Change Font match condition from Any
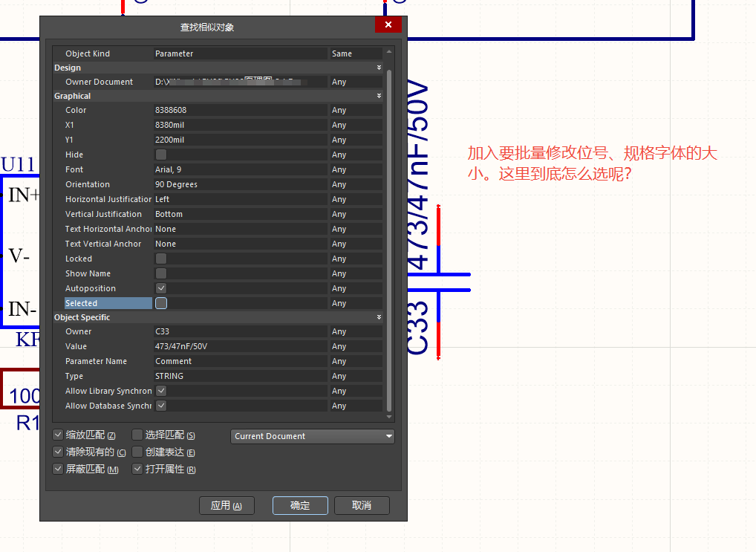This screenshot has width=756, height=552. (x=356, y=169)
